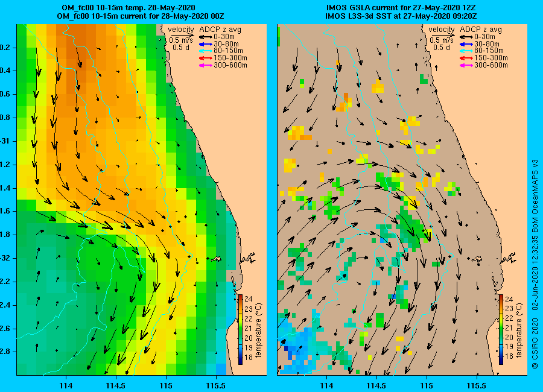Click '300-600m' label in right legend

pos(491,65)
